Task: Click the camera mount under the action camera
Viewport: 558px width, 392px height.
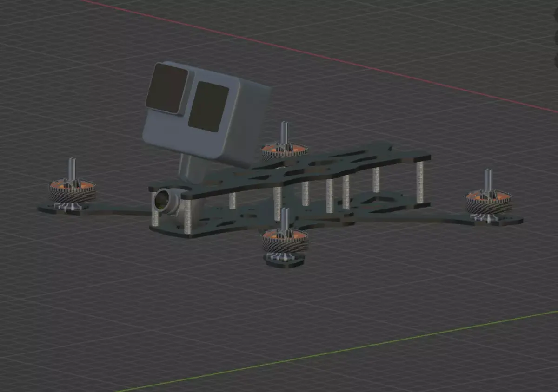Action: (193, 170)
